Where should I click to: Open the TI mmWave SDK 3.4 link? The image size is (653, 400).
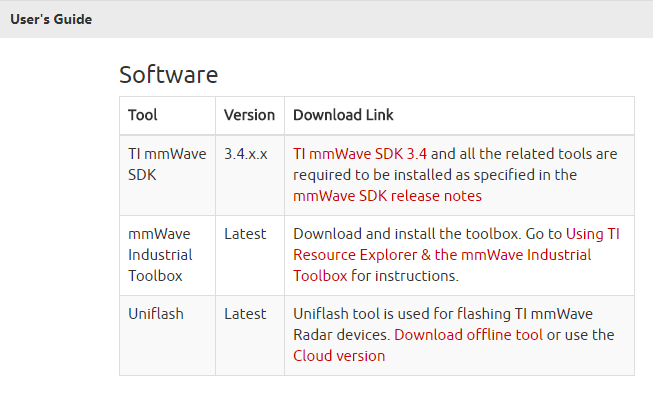click(360, 154)
